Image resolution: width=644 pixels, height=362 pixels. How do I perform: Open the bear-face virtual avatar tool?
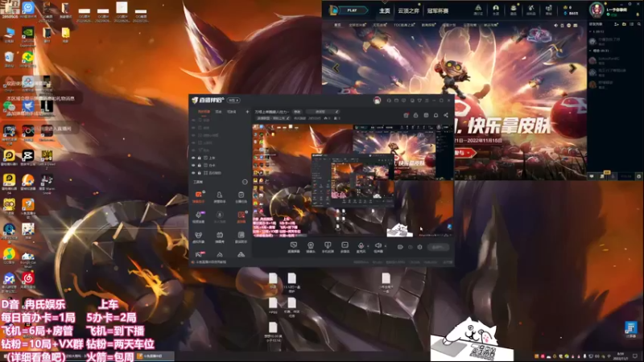point(199,237)
